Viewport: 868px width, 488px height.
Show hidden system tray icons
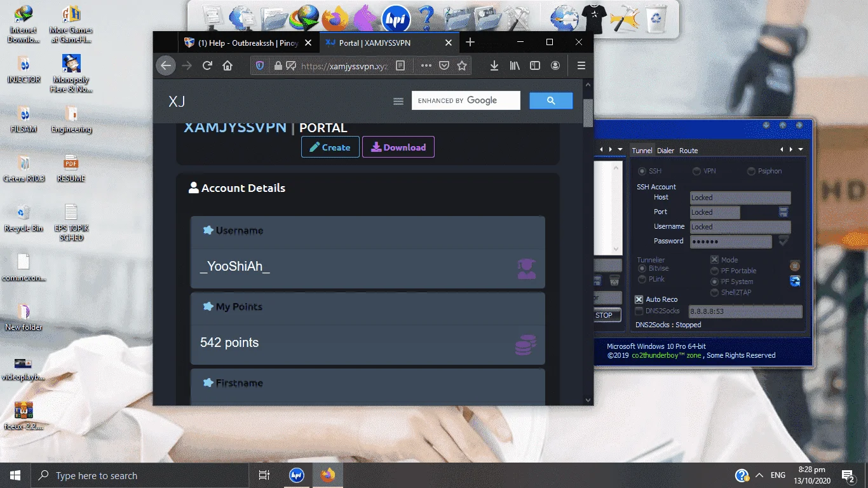pos(759,475)
